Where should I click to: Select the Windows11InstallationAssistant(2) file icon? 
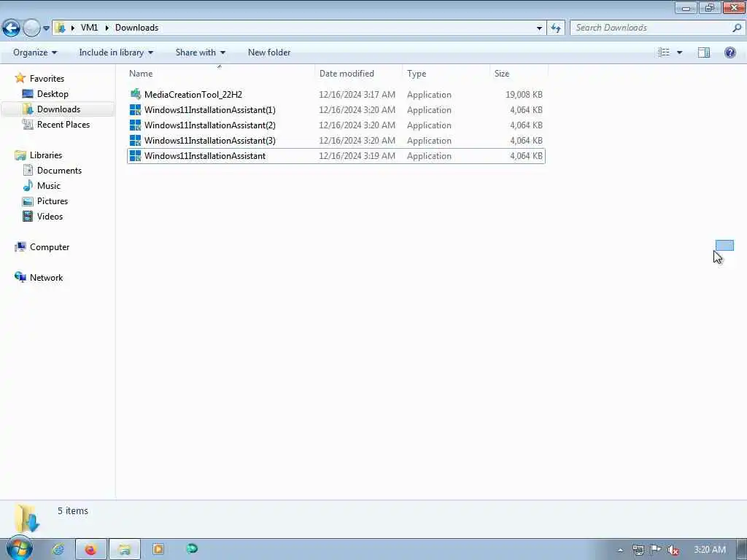tap(135, 125)
